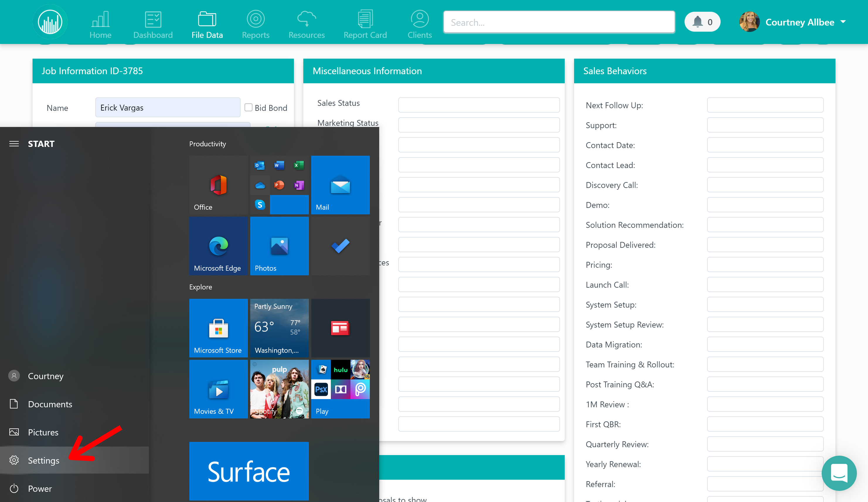The image size is (868, 502).
Task: Open the notifications bell
Action: point(702,22)
